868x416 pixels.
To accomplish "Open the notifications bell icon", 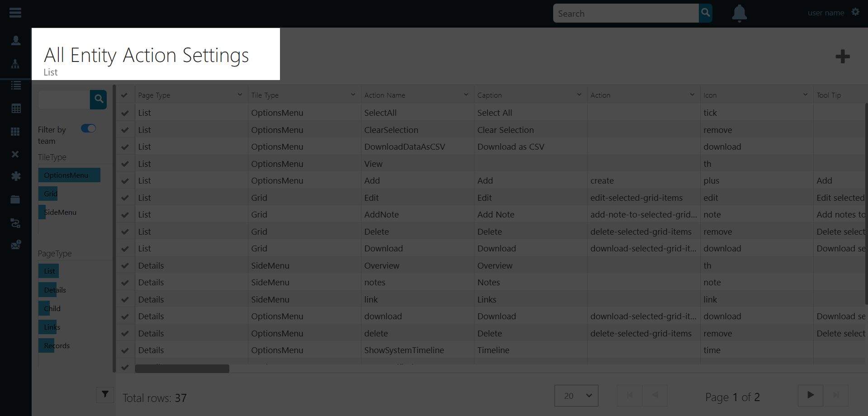I will [x=739, y=13].
